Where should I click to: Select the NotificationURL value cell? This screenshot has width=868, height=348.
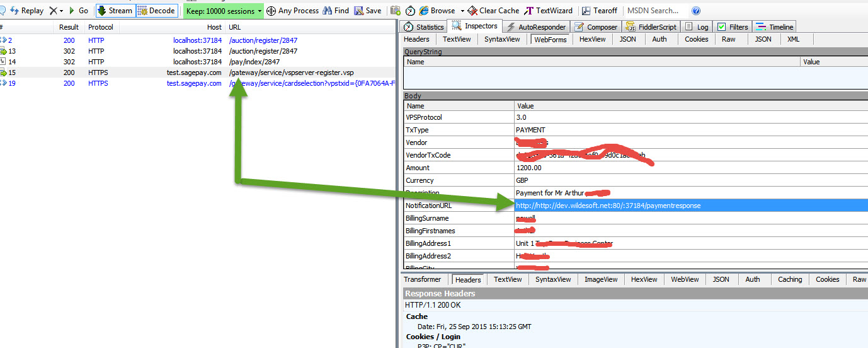[x=691, y=206]
